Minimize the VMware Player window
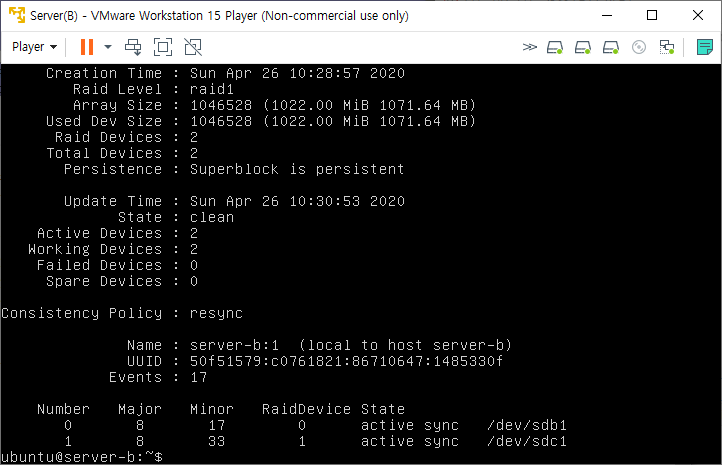Viewport: 722px width, 465px height. (x=607, y=15)
